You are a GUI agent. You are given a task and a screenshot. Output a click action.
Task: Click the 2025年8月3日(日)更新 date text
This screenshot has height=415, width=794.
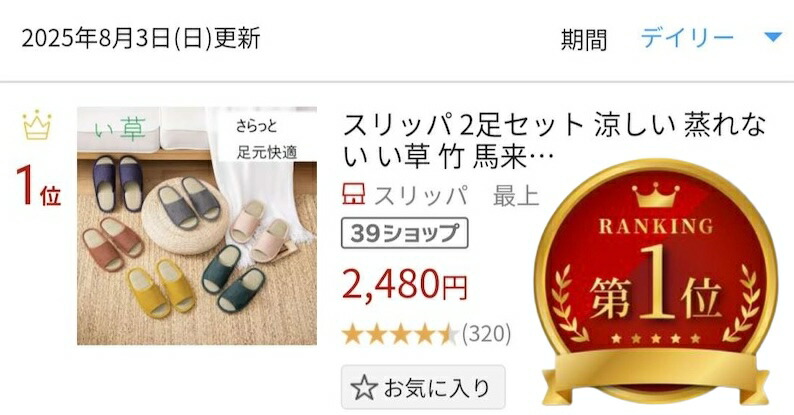[x=141, y=38]
